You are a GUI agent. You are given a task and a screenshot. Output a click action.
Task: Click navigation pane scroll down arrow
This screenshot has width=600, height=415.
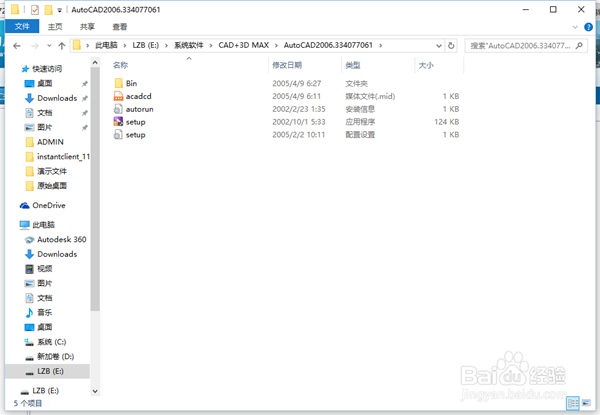pos(95,391)
